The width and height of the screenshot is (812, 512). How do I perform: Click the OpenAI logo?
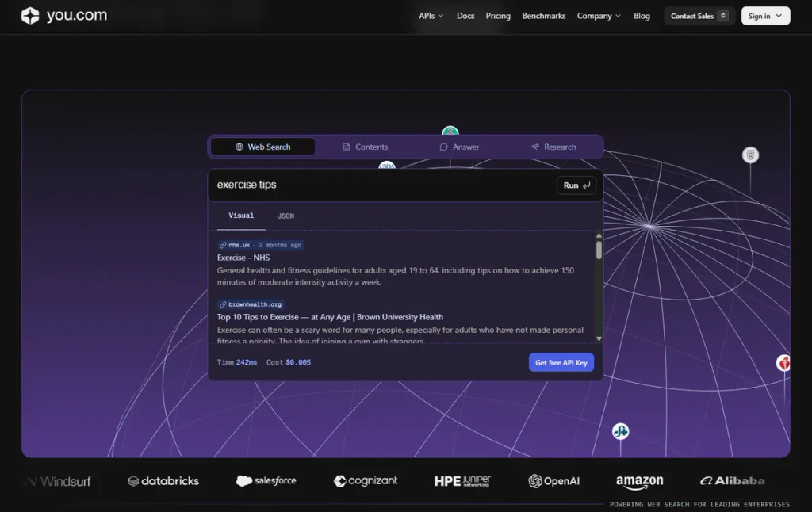[x=553, y=481]
